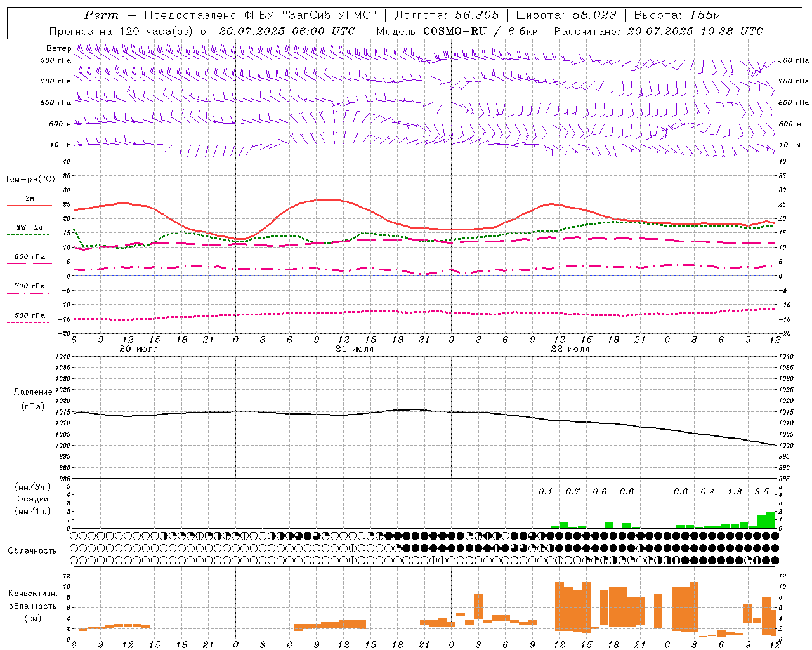Click the "Давление" pressure panel label

[33, 392]
